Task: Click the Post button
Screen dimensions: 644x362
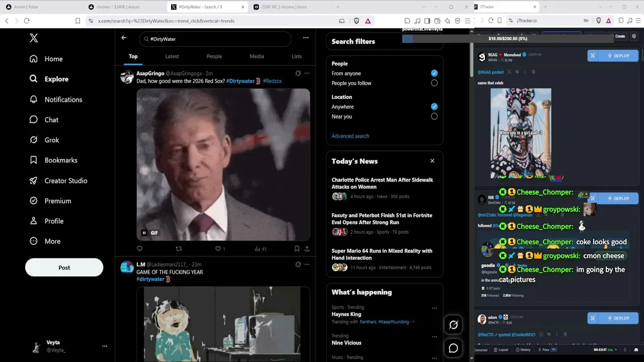Action: coord(64,267)
